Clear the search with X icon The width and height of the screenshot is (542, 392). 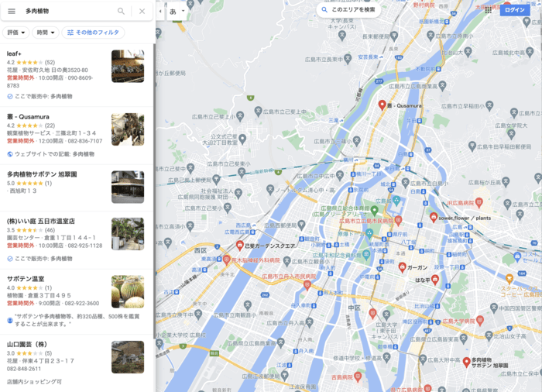click(x=142, y=11)
